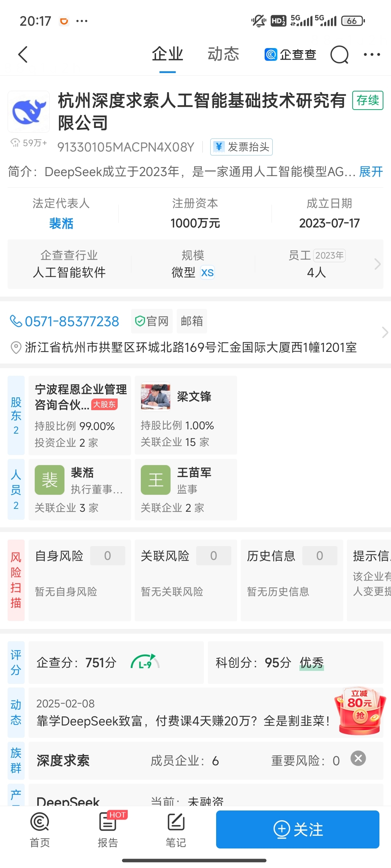Open the 风险扫描 section label
The width and height of the screenshot is (391, 868).
point(16,580)
